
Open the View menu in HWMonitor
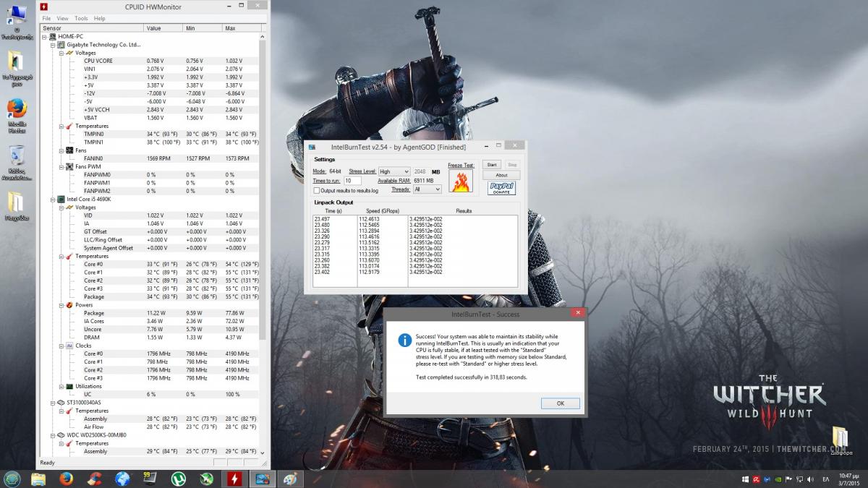pyautogui.click(x=62, y=18)
